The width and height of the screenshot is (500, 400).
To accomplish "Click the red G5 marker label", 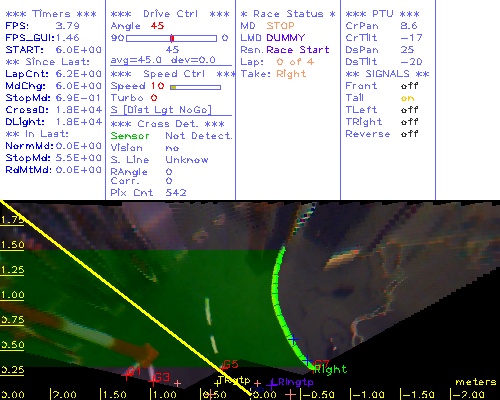I will point(231,364).
